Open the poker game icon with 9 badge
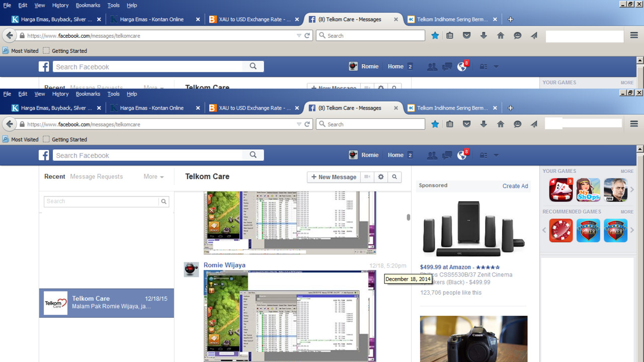 click(x=561, y=190)
